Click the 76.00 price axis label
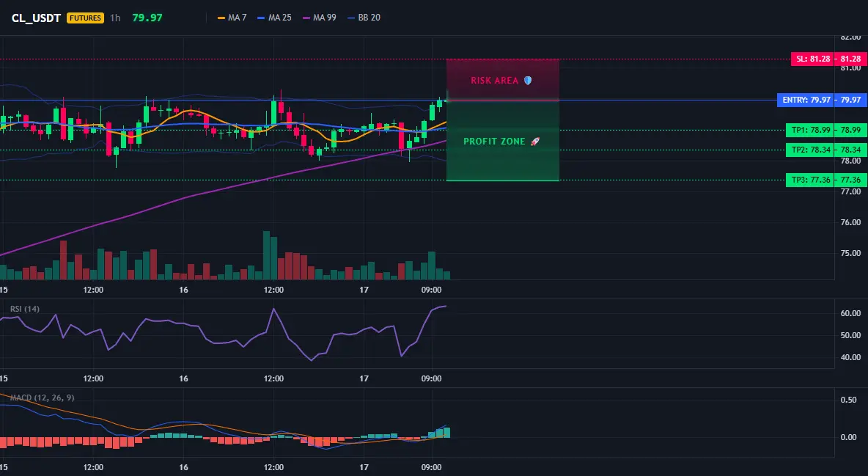This screenshot has height=476, width=868. [x=850, y=222]
